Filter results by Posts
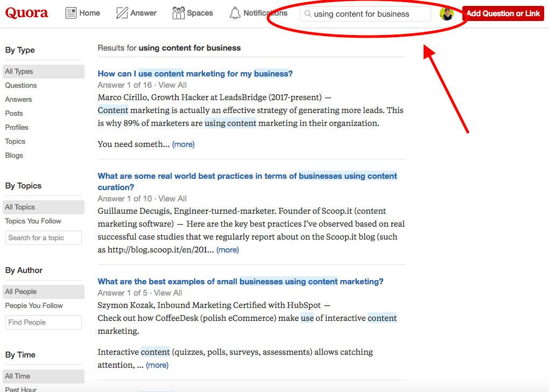This screenshot has width=549, height=392. (x=13, y=114)
